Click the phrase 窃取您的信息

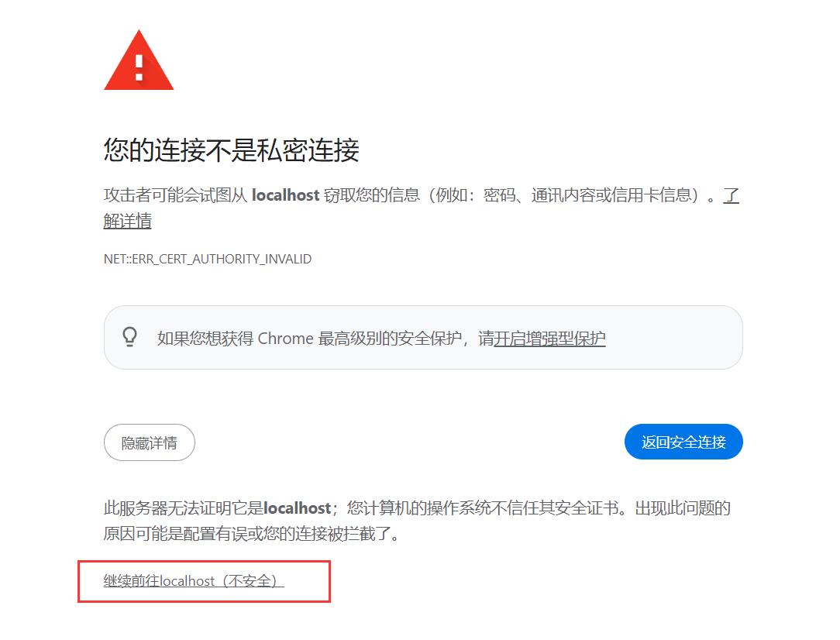372,195
